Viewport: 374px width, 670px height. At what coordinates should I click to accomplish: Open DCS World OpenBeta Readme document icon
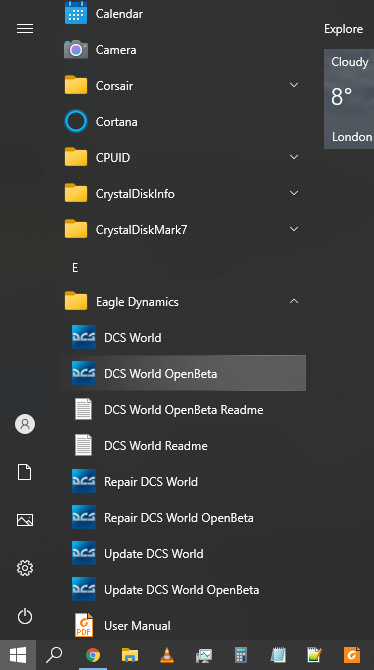tap(83, 409)
